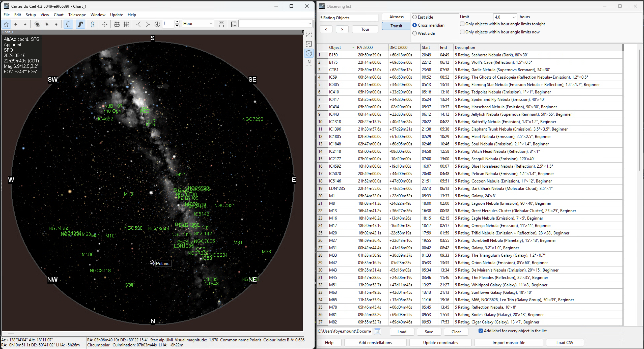Open the object list notebook icon
Screen dimensions: 644x349
[233, 24]
